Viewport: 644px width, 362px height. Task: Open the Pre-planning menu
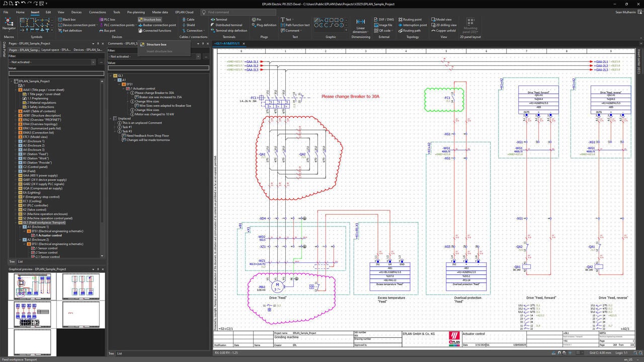tap(136, 12)
